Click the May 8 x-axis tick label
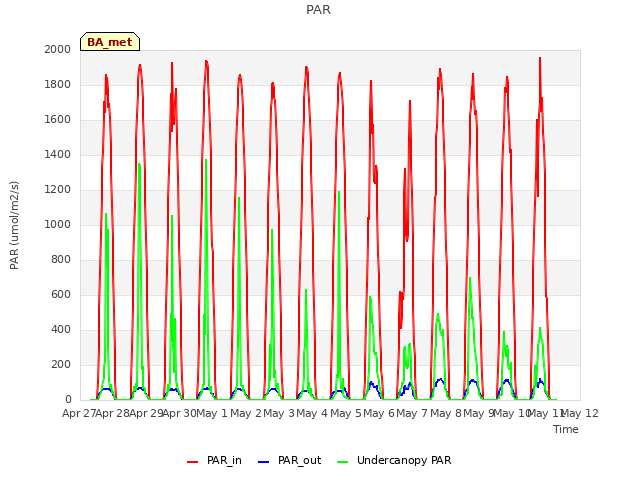This screenshot has height=480, width=640. (x=446, y=413)
